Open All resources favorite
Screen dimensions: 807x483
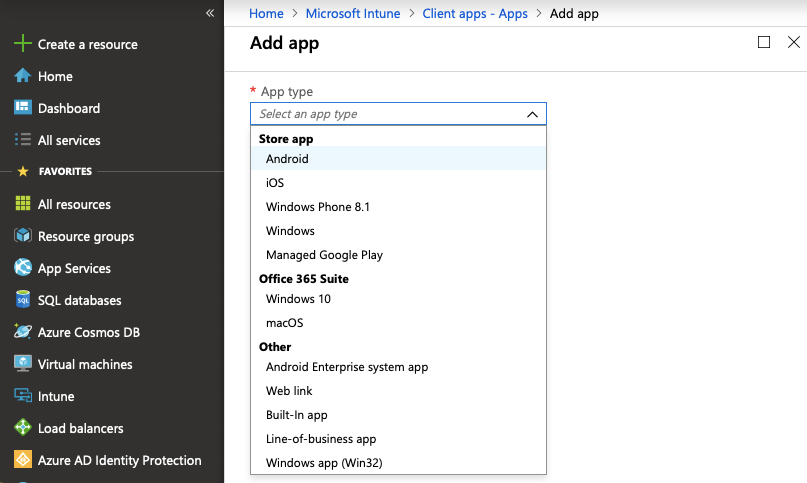pos(74,204)
